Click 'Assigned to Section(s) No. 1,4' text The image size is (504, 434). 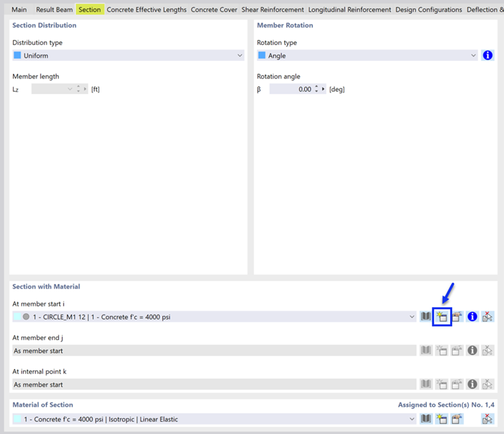click(x=446, y=404)
